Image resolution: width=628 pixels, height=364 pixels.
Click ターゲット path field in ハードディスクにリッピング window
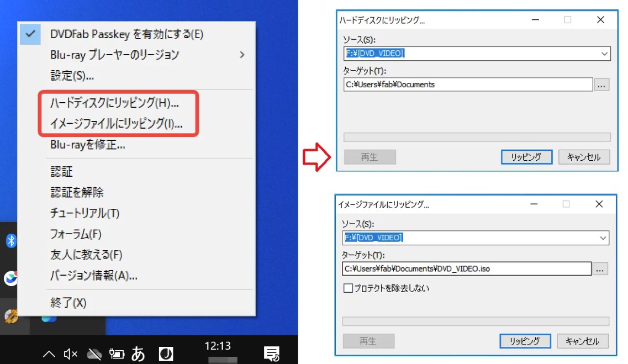468,85
